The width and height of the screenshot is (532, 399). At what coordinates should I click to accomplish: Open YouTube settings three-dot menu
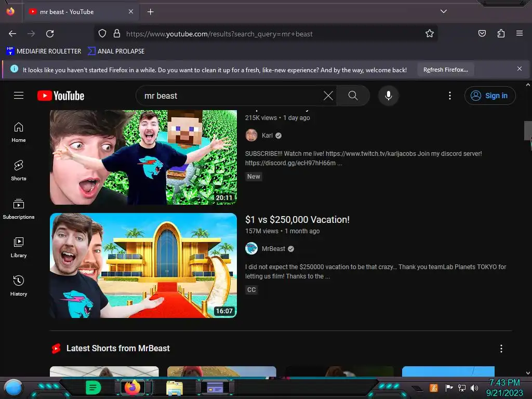(x=450, y=96)
